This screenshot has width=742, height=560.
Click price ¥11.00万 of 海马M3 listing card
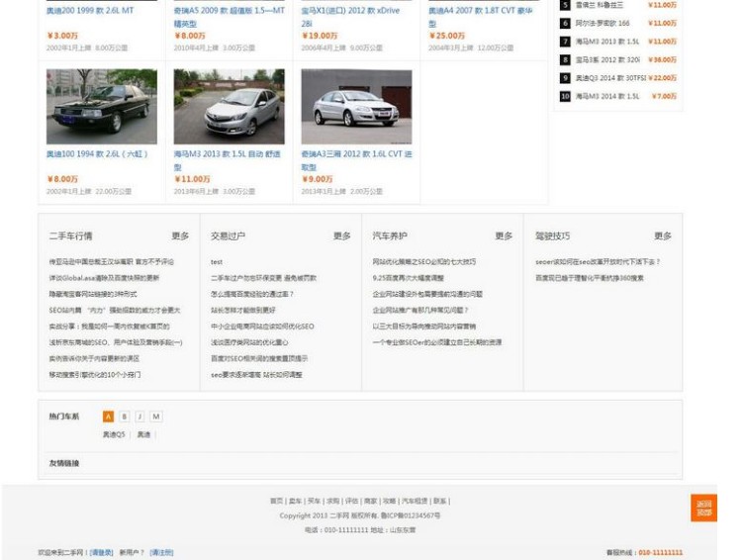[192, 179]
